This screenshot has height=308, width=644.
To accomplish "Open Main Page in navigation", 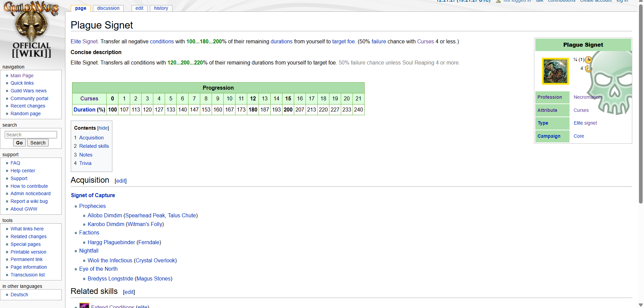I will (22, 76).
